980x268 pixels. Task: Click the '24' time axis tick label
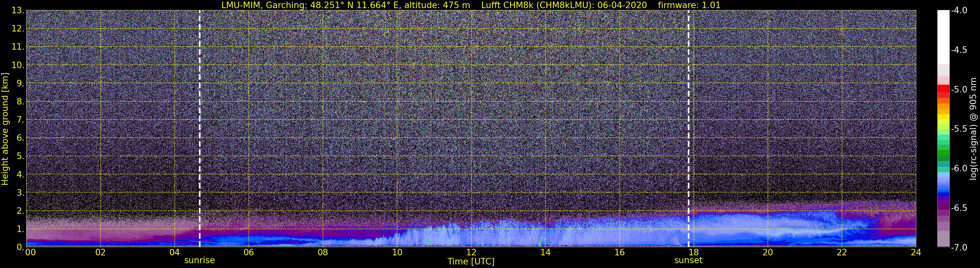[x=916, y=252]
